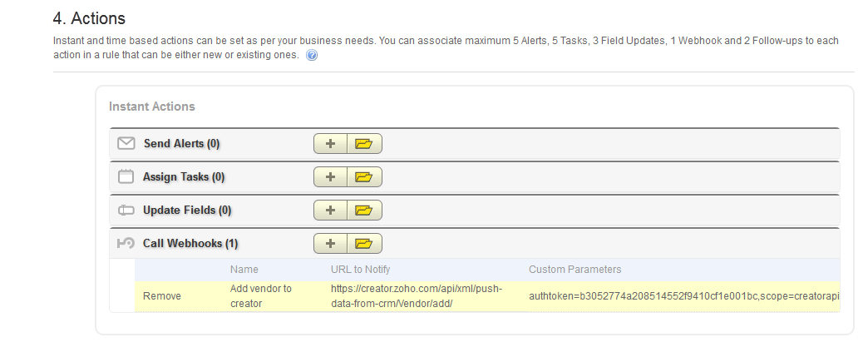Expand the Assign Tasks (0) section
The height and width of the screenshot is (342, 868).
[x=184, y=177]
